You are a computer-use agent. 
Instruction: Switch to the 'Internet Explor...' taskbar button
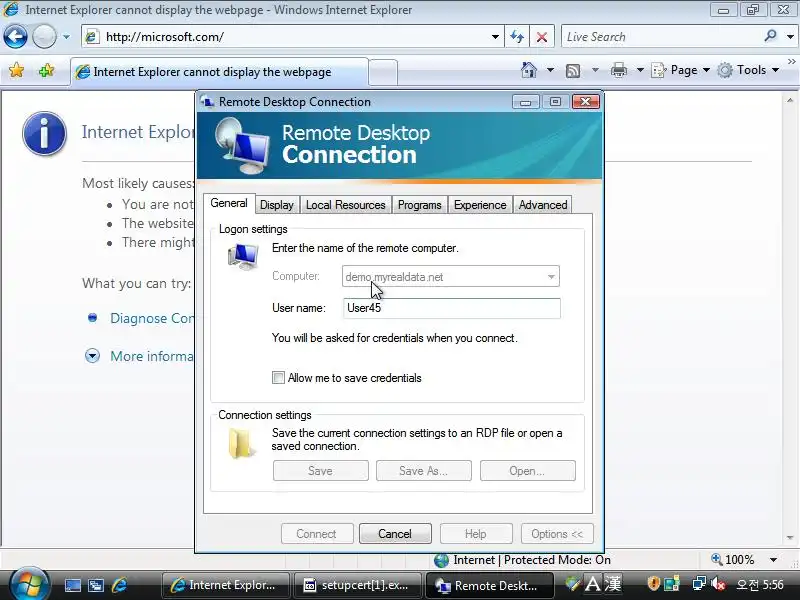click(226, 585)
